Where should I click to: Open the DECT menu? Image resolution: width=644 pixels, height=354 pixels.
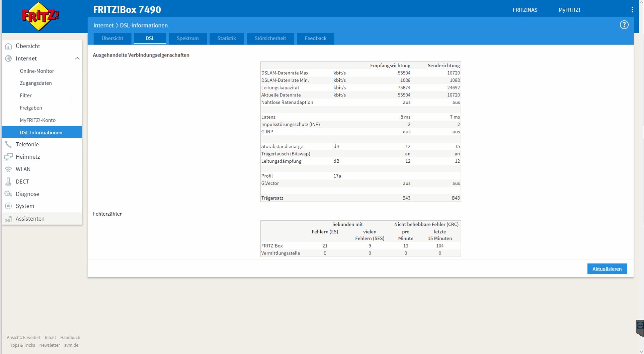pyautogui.click(x=22, y=182)
